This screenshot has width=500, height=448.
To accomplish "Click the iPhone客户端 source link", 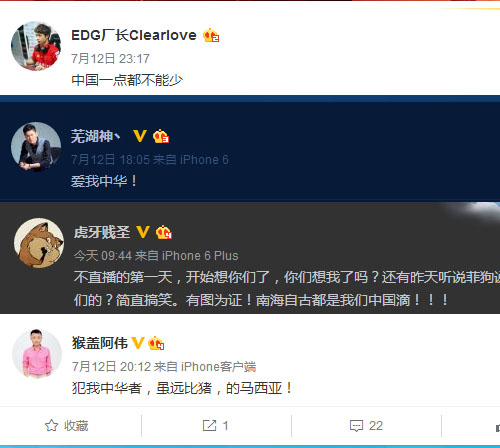I will (x=219, y=367).
